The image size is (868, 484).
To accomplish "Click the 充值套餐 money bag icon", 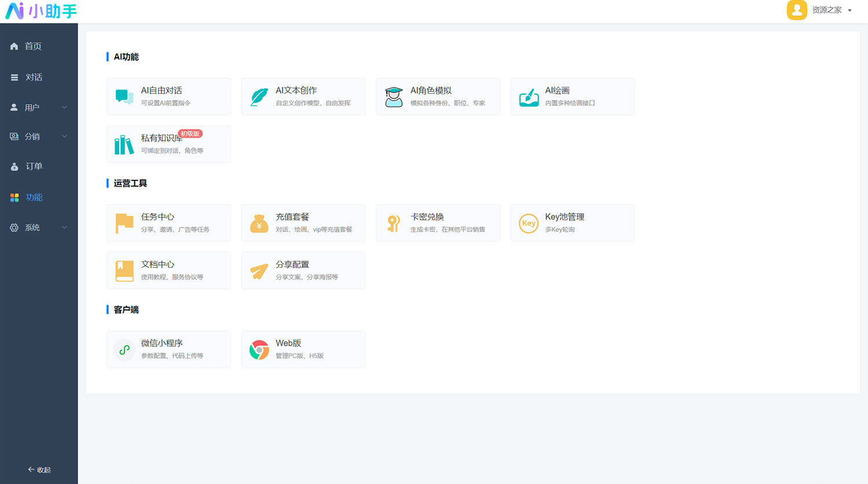I will (259, 223).
